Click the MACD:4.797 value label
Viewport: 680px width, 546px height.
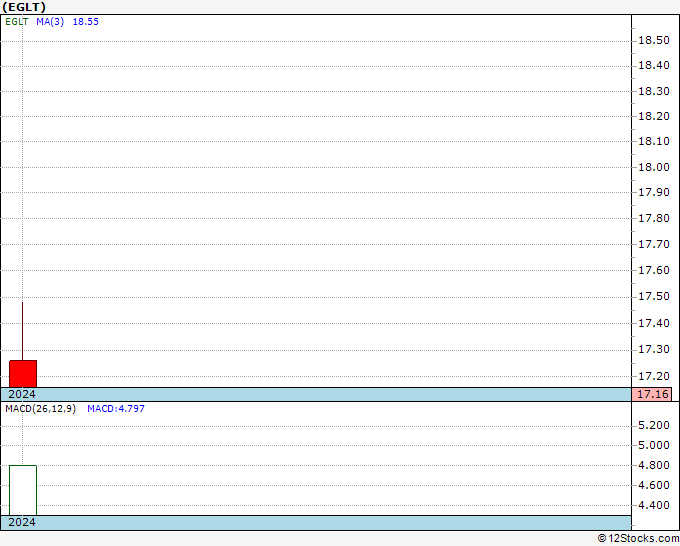tap(116, 409)
